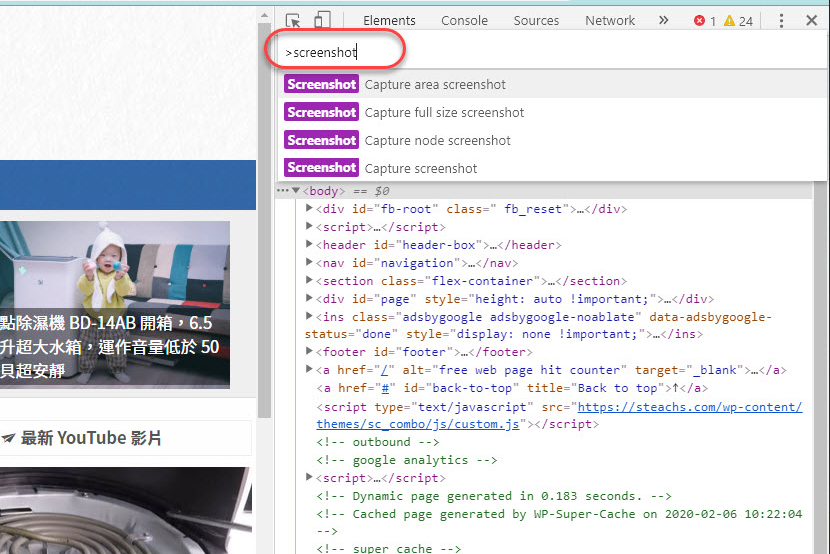830x554 pixels.
Task: Expand the footer id="footer" node
Action: (x=309, y=351)
